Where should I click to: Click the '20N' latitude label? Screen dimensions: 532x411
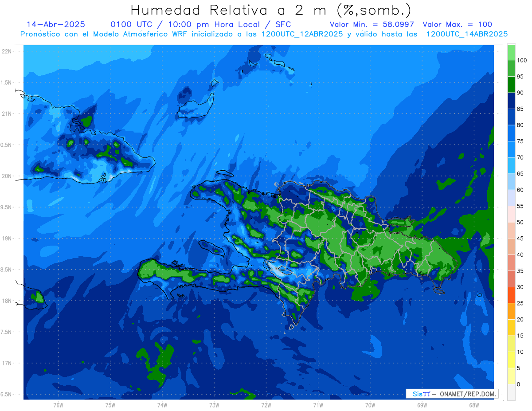[x=8, y=176]
